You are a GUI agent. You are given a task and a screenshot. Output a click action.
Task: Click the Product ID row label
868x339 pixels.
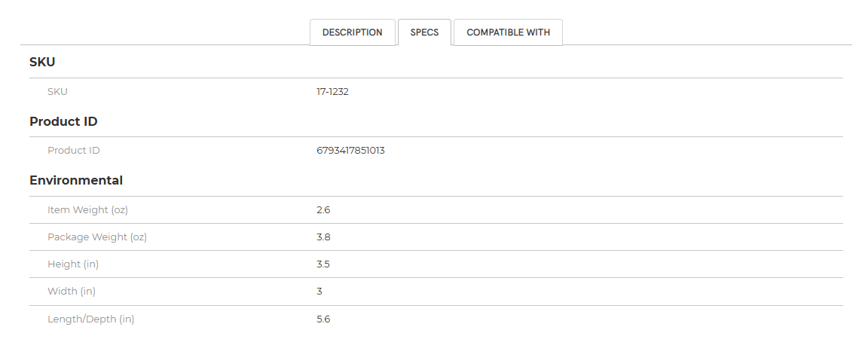(x=74, y=151)
